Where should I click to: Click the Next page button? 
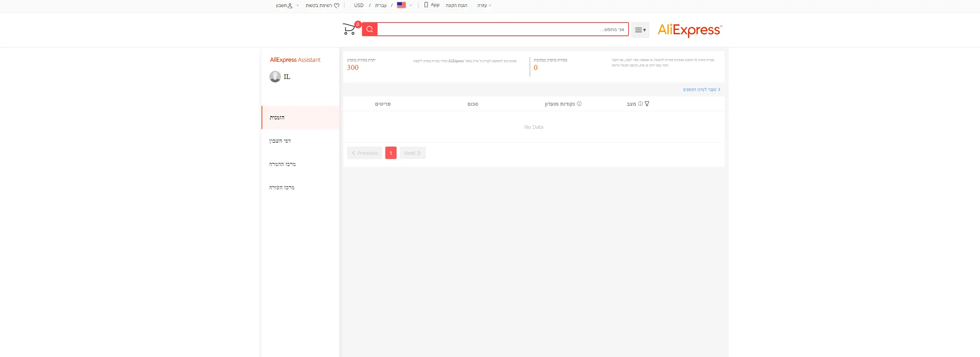(x=413, y=153)
